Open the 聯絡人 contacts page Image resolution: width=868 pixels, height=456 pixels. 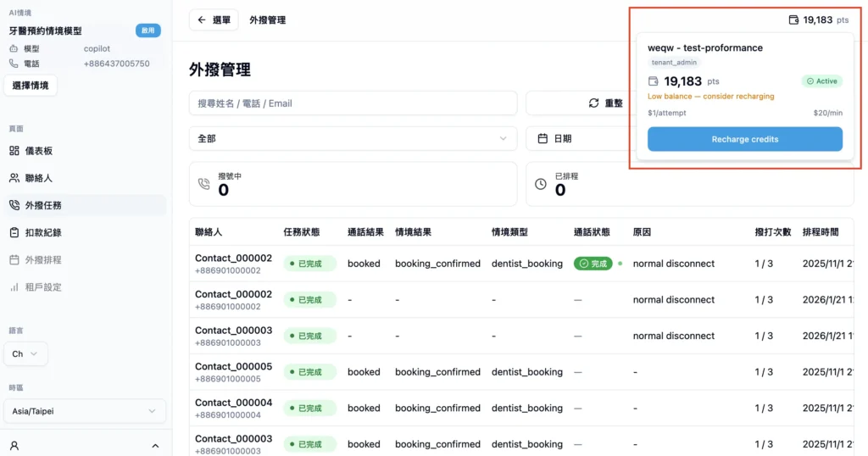pos(85,178)
